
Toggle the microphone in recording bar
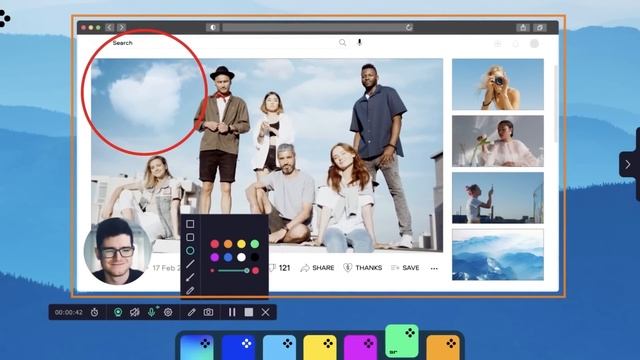pyautogui.click(x=151, y=312)
